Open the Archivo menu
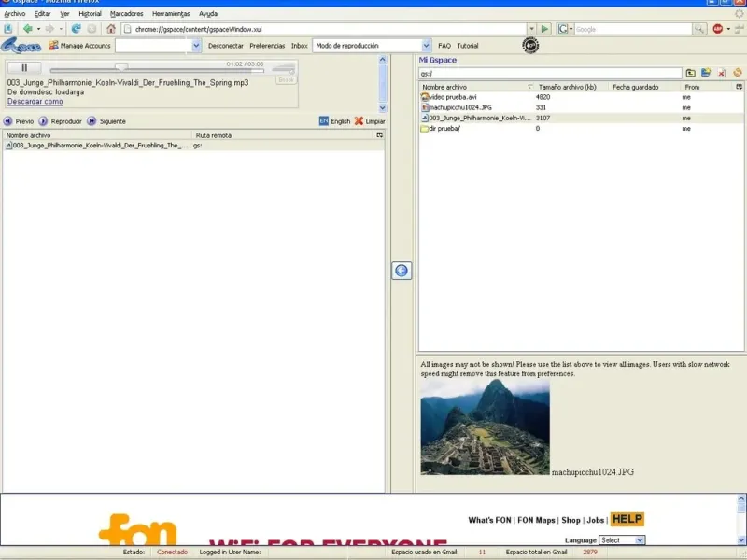This screenshot has width=747, height=560. click(15, 14)
